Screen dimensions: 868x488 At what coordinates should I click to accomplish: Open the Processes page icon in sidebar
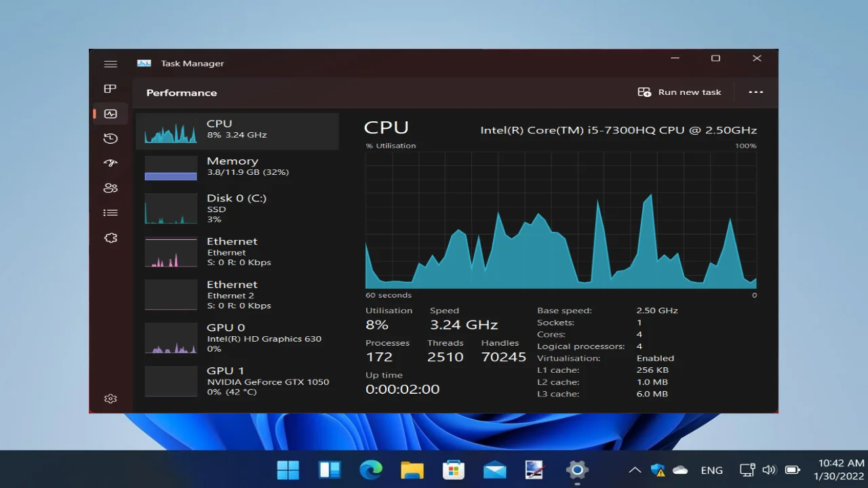tap(111, 89)
